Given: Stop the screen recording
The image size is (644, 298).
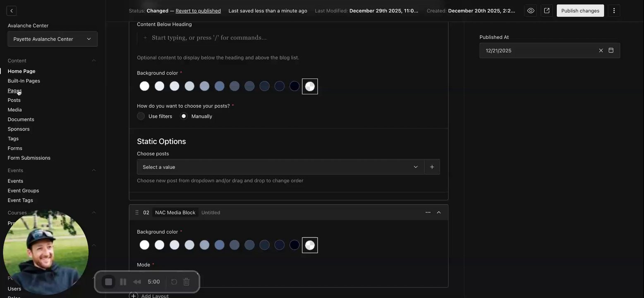Looking at the screenshot, I should (x=108, y=282).
